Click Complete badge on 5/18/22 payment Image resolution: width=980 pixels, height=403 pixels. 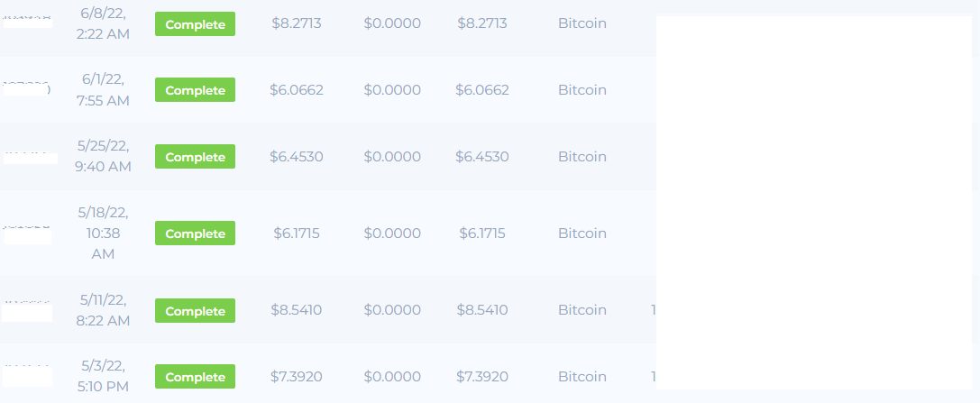tap(195, 233)
